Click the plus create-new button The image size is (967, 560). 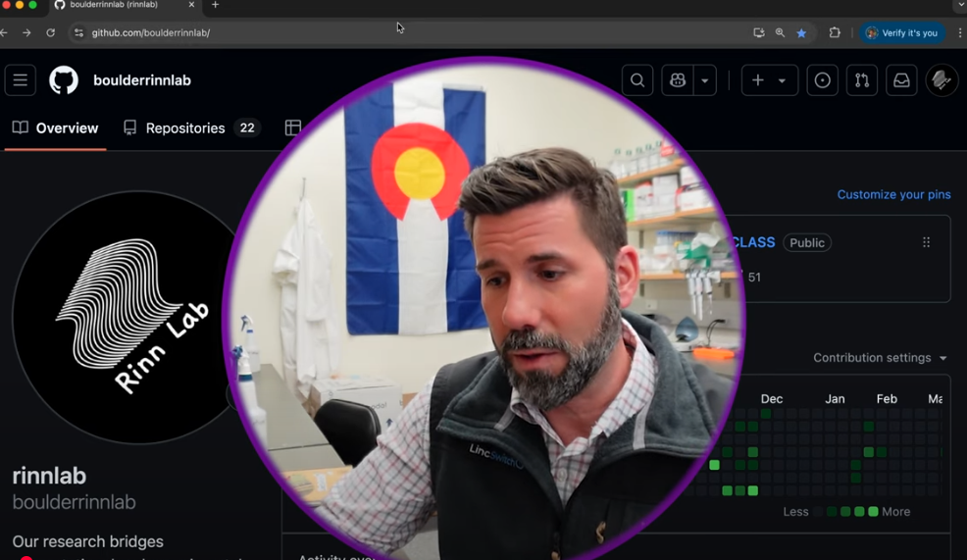tap(758, 80)
